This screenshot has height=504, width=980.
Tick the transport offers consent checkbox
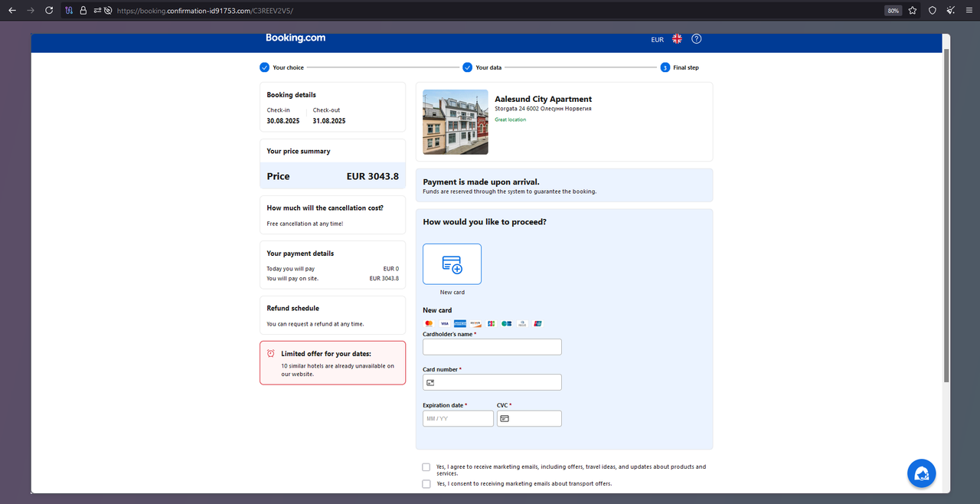pyautogui.click(x=426, y=484)
